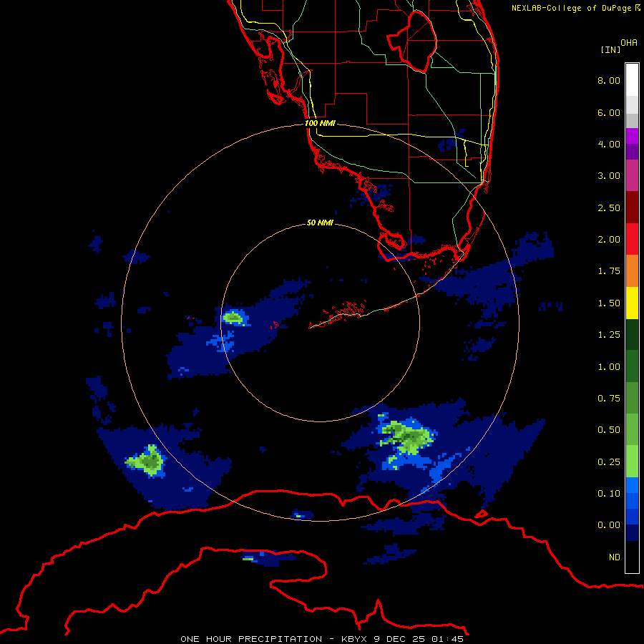Click the [IN] units label

tap(610, 49)
